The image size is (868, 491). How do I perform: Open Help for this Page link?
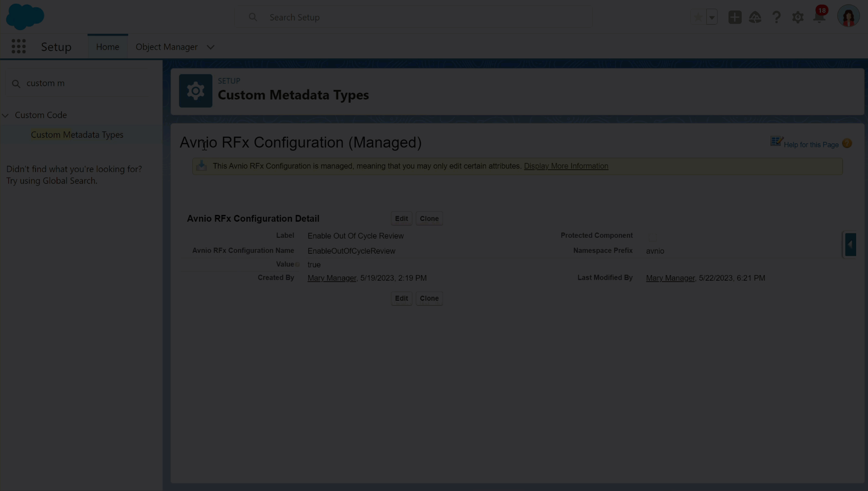click(811, 145)
